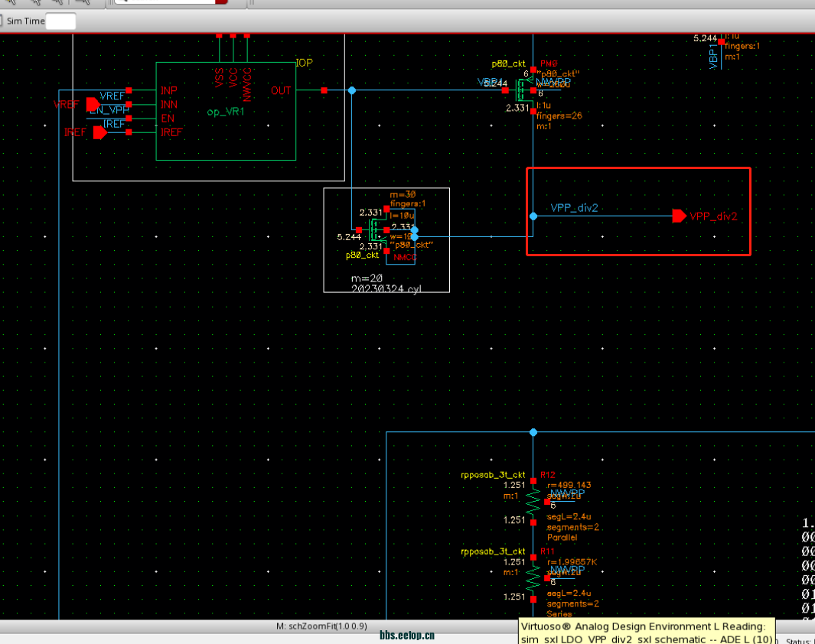Click the wire junction dot after OUT

(x=352, y=90)
